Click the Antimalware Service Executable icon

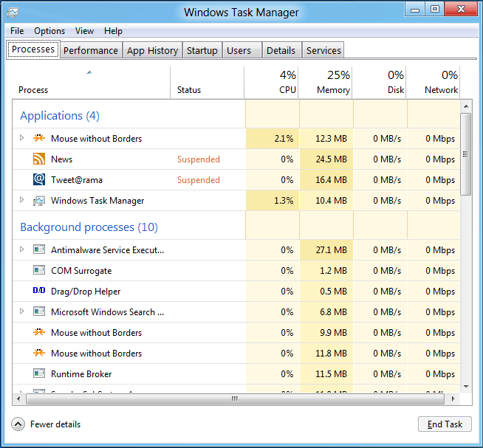click(39, 249)
